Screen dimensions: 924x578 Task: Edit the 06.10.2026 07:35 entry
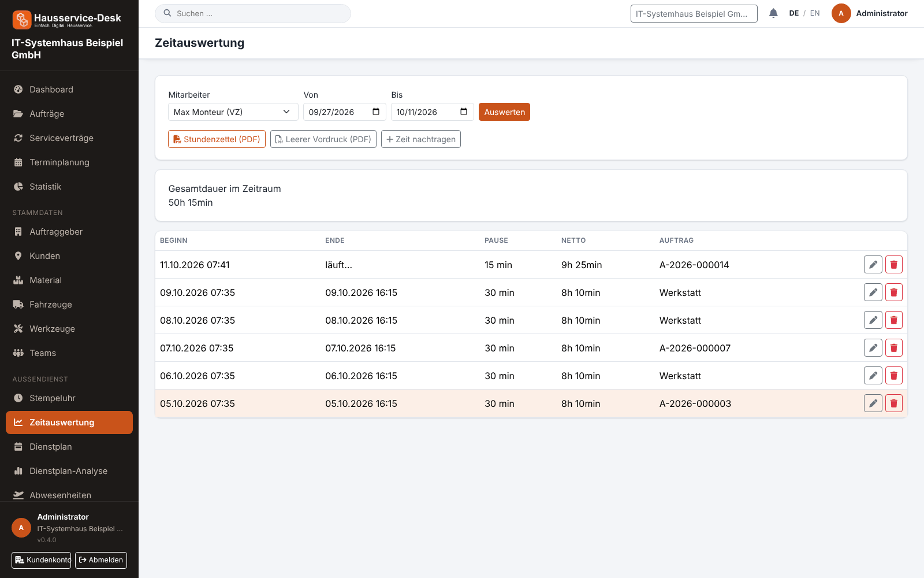coord(873,376)
